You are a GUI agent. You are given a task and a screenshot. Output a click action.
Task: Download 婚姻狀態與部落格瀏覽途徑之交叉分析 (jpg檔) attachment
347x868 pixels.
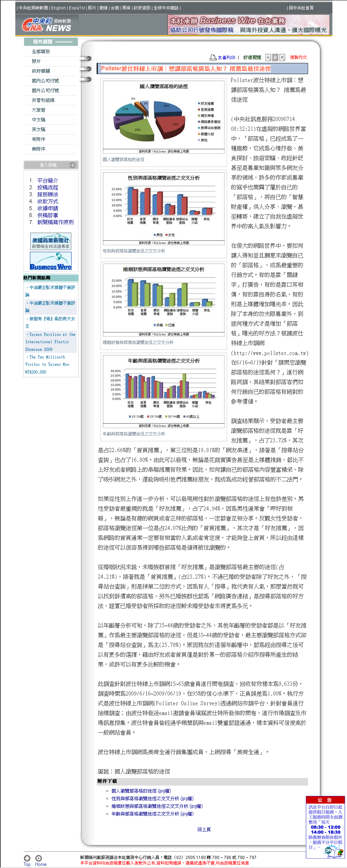tap(157, 806)
